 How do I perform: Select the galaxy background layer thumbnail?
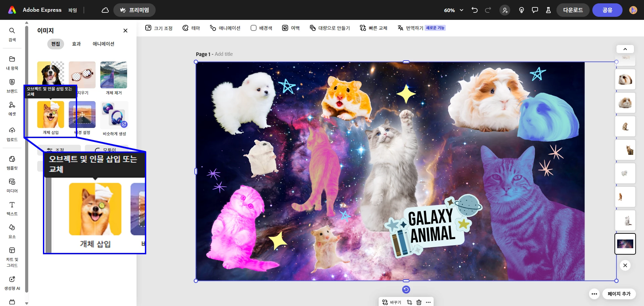tap(625, 244)
